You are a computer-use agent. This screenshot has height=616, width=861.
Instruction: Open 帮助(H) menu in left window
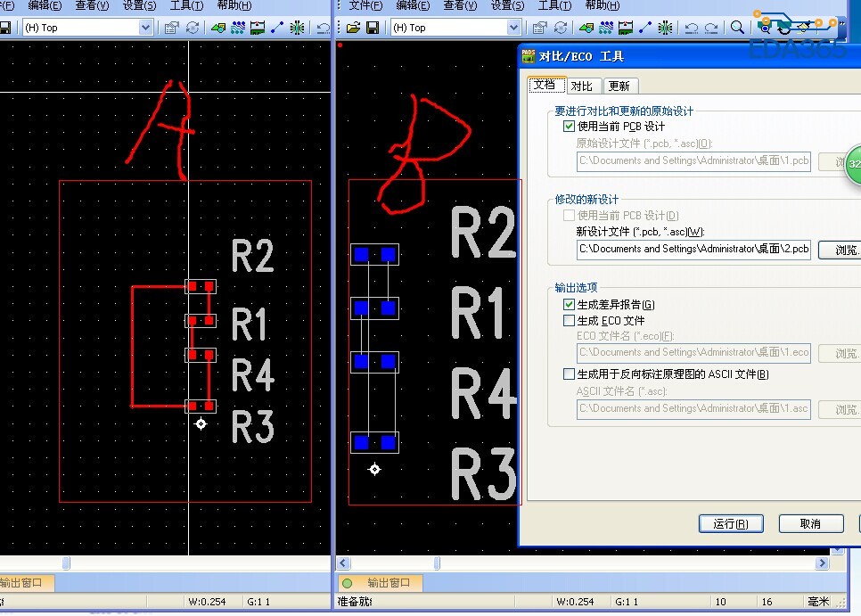pyautogui.click(x=234, y=5)
